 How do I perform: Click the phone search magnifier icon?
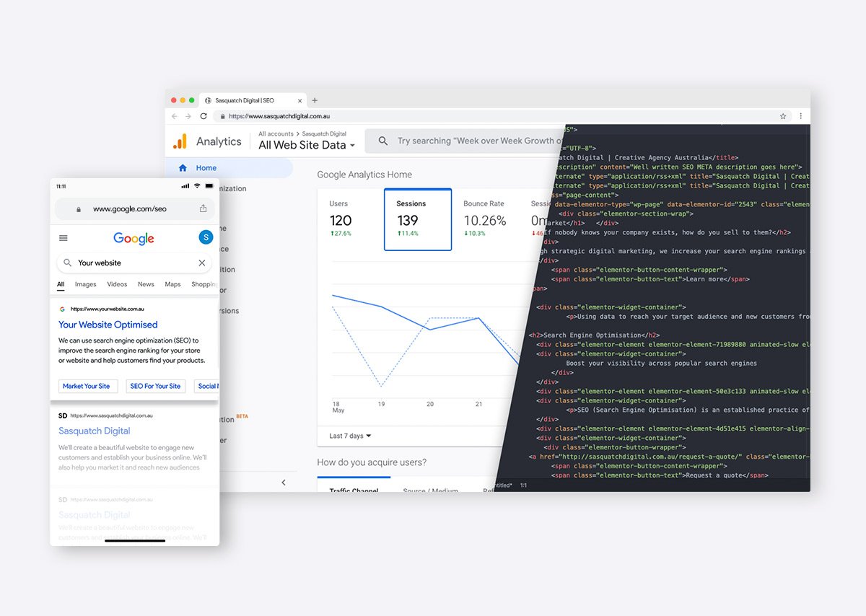(x=68, y=263)
